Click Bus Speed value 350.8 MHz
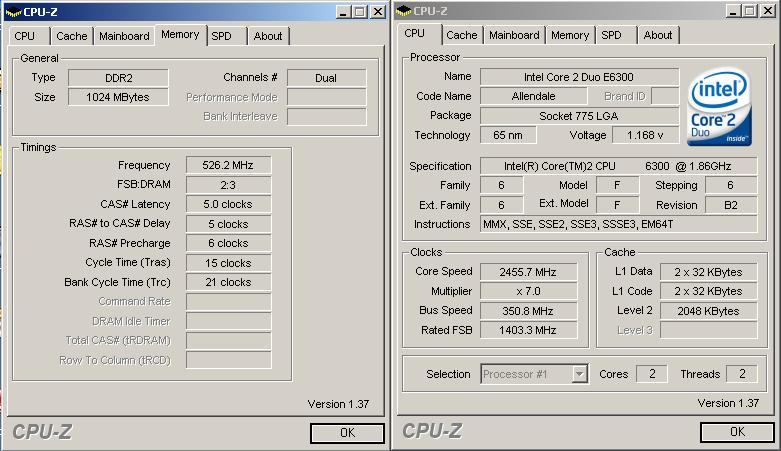Image resolution: width=781 pixels, height=451 pixels. point(528,310)
